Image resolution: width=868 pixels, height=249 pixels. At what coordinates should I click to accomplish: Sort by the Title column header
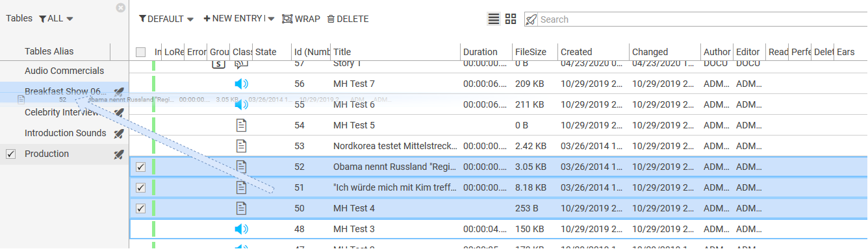pyautogui.click(x=342, y=52)
